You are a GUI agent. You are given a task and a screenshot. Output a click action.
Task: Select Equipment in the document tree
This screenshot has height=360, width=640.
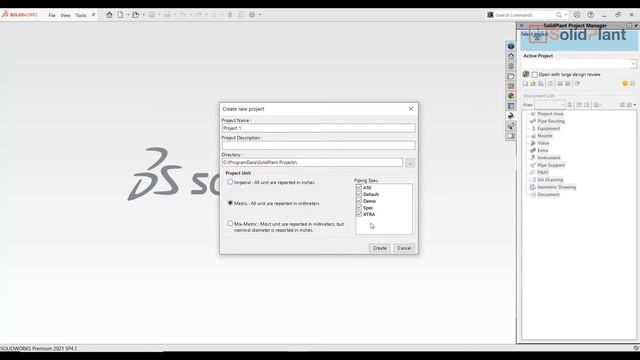549,129
